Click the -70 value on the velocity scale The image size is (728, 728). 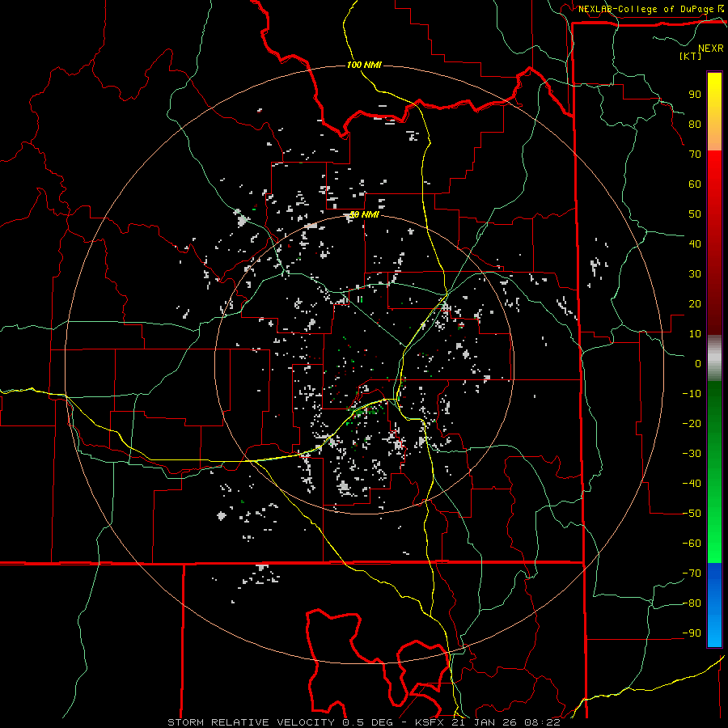[692, 574]
